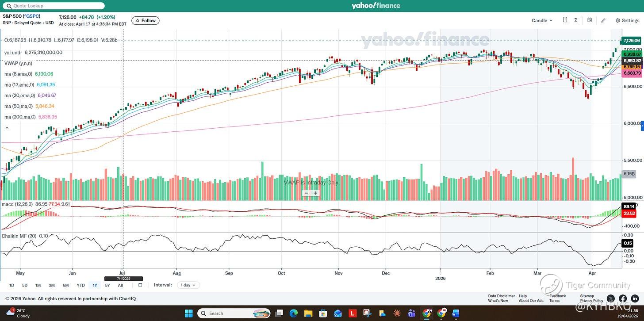Select the 5D time range
The image size is (644, 321).
coord(25,285)
